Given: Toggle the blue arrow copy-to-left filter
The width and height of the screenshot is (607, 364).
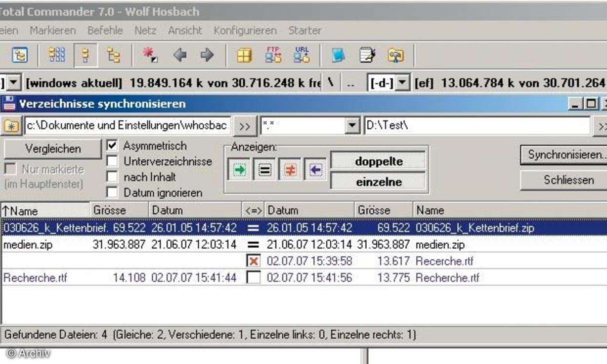Looking at the screenshot, I should [316, 170].
